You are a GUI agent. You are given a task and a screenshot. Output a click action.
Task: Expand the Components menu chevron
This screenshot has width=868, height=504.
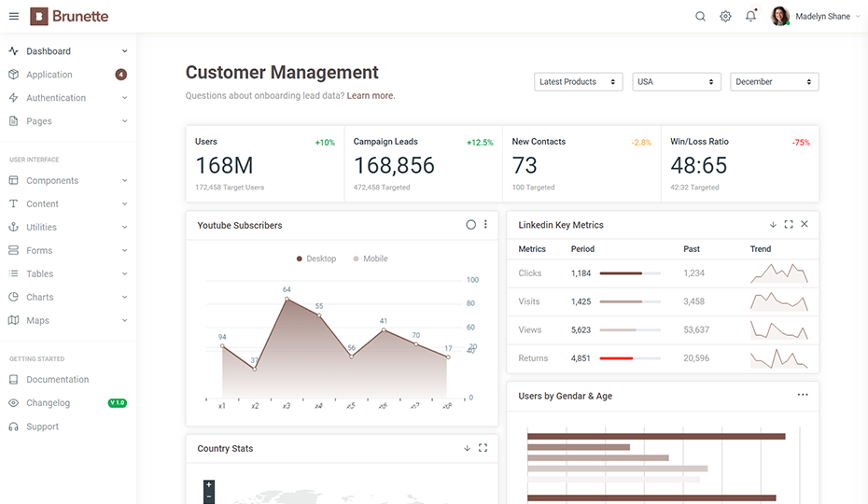pos(124,180)
